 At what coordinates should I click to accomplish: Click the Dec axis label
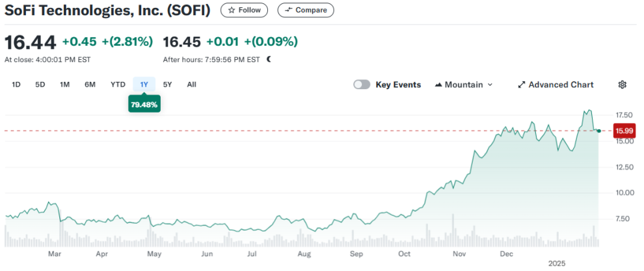(x=507, y=254)
